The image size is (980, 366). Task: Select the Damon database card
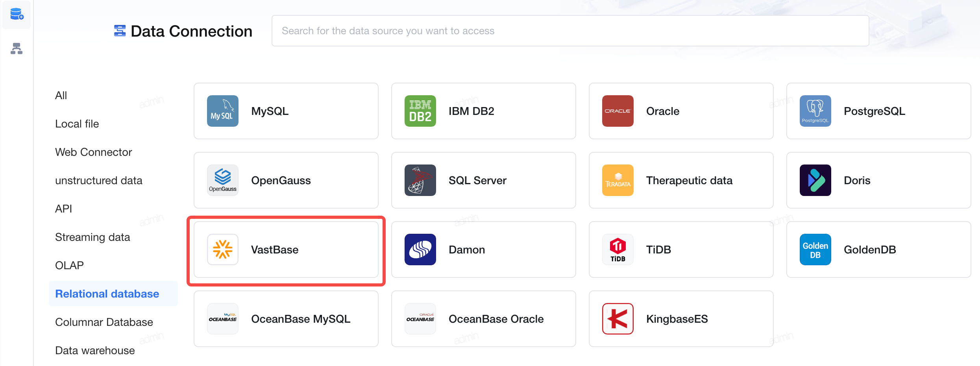(x=484, y=250)
